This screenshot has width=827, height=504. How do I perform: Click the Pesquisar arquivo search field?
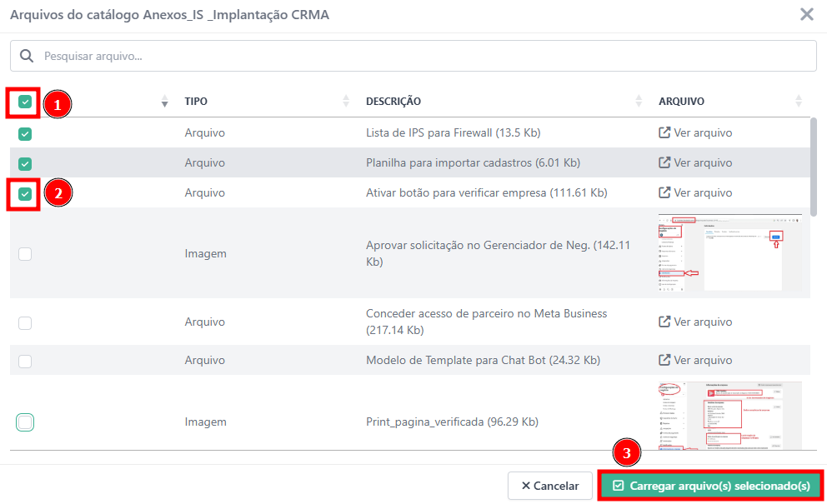pyautogui.click(x=417, y=56)
